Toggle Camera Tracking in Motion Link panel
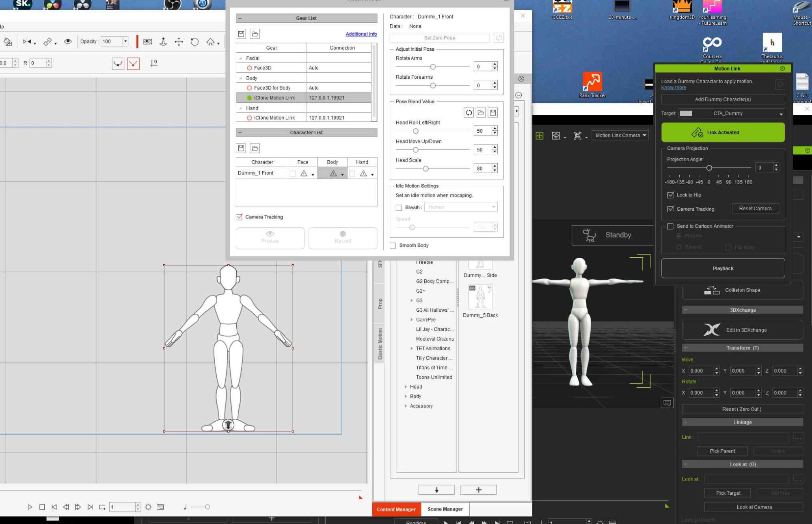Image resolution: width=812 pixels, height=524 pixels. click(x=670, y=209)
